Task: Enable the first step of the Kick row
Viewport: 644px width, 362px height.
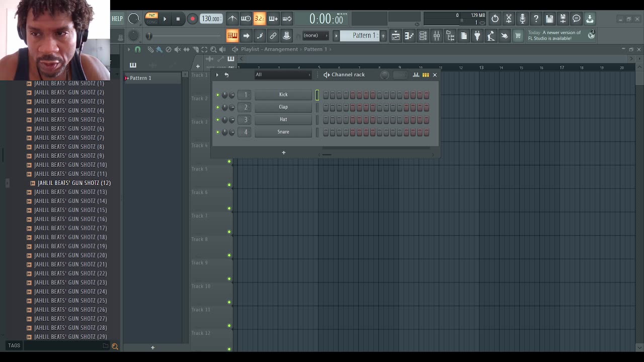Action: [x=326, y=95]
